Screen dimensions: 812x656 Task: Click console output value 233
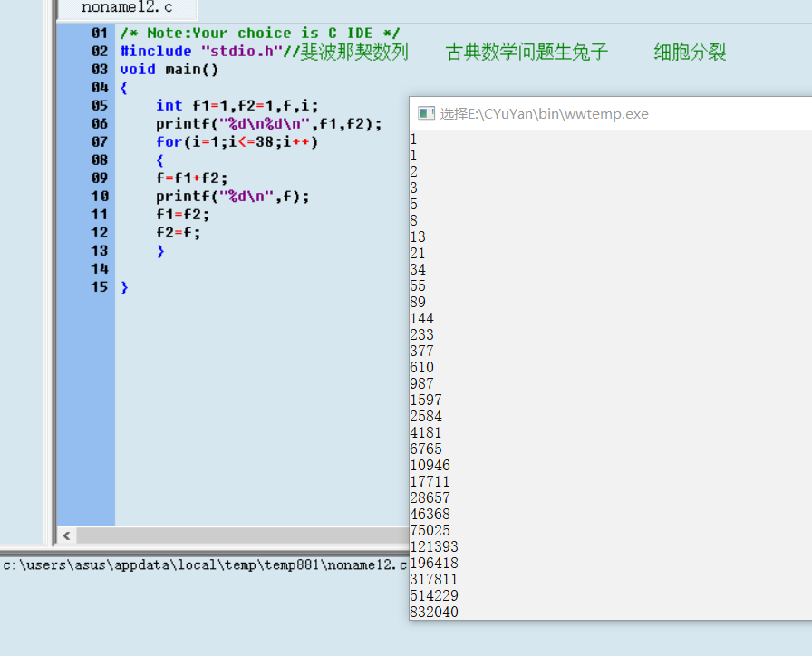coord(422,334)
